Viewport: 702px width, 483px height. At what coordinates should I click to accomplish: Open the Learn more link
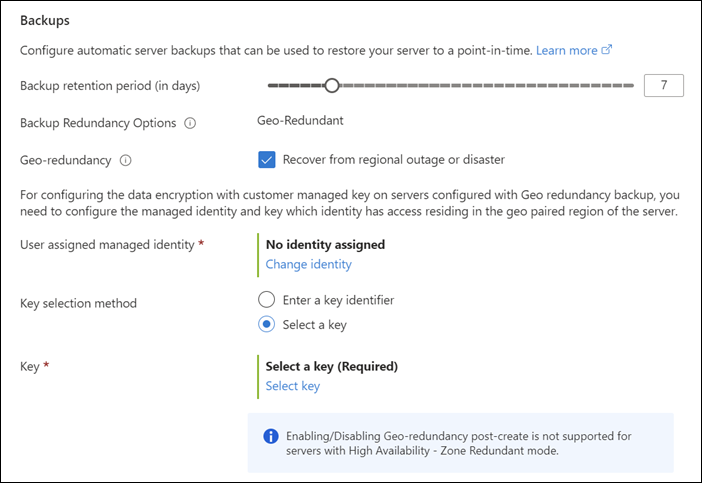(x=566, y=50)
